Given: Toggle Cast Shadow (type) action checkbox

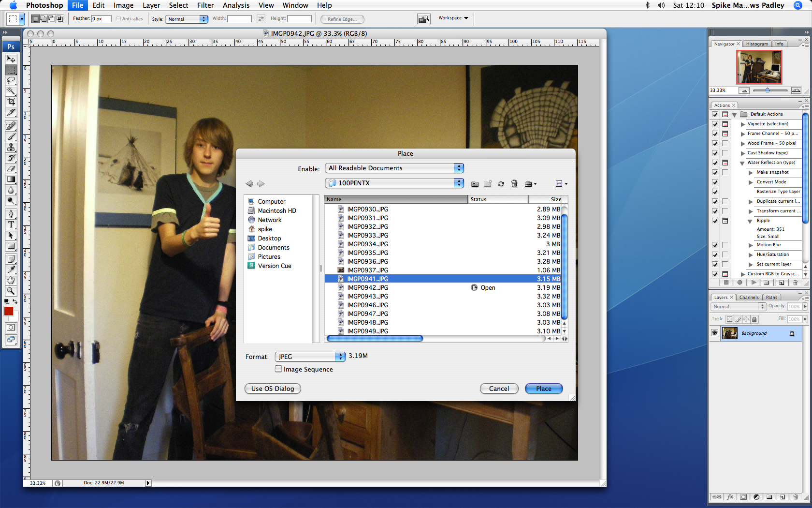Looking at the screenshot, I should point(715,153).
